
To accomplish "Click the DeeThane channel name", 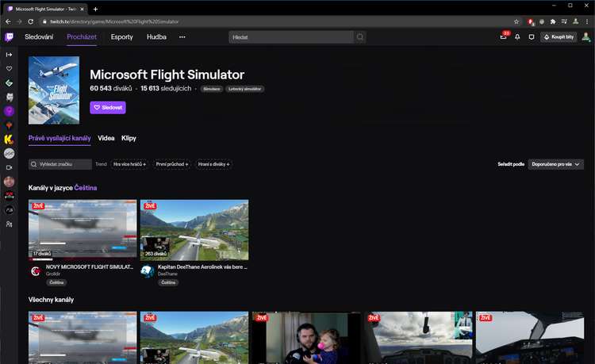I will coord(167,274).
